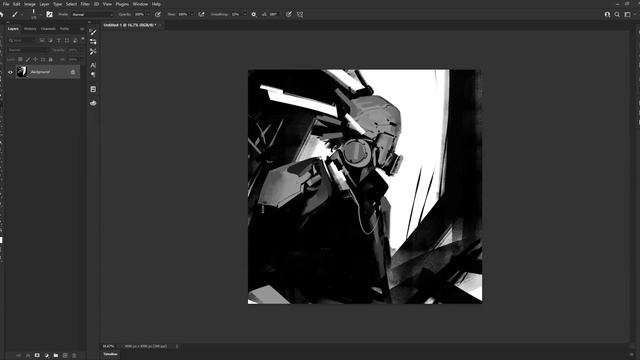
Task: Hide the Background layer eye icon
Action: [x=11, y=72]
